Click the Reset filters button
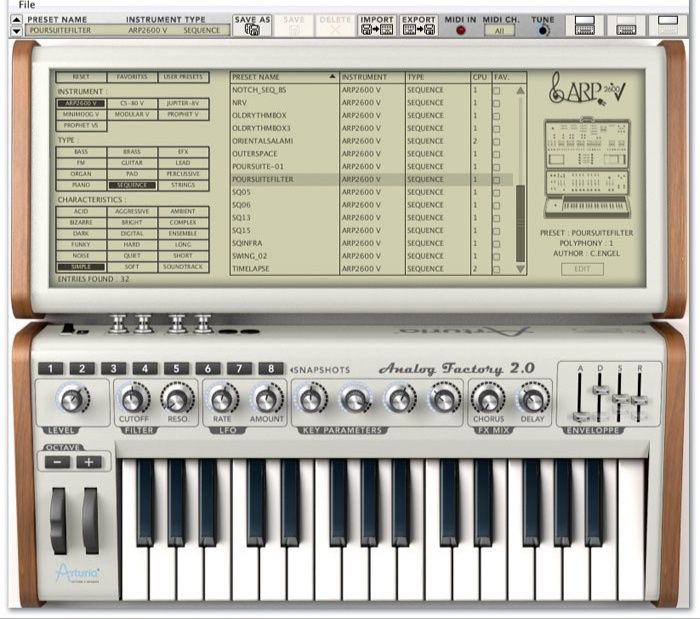Viewport: 700px width, 619px height. click(x=81, y=77)
